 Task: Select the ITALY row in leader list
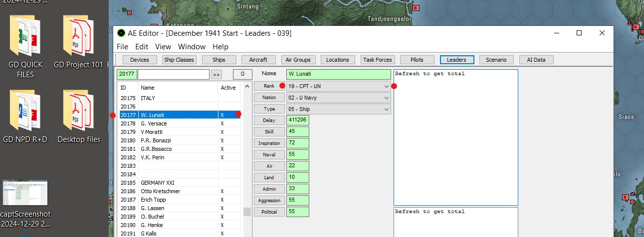tap(179, 98)
